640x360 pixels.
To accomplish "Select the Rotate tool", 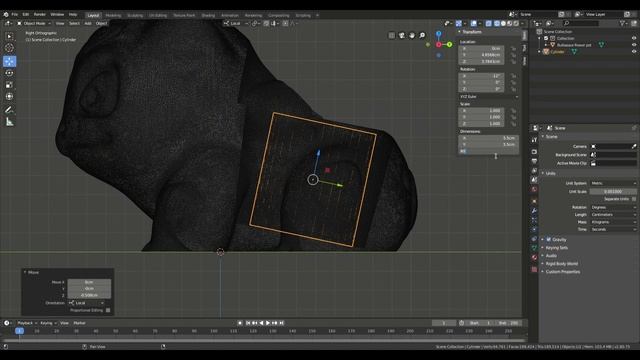I will click(x=9, y=73).
